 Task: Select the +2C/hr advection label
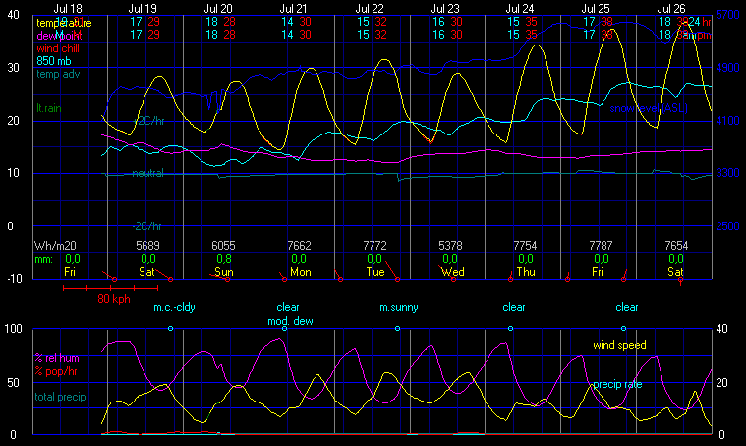149,121
